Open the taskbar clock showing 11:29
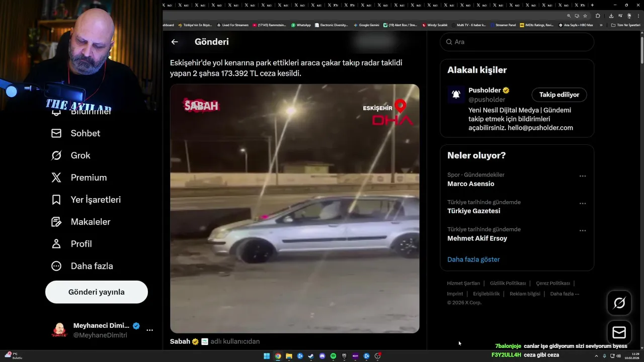 [631, 356]
